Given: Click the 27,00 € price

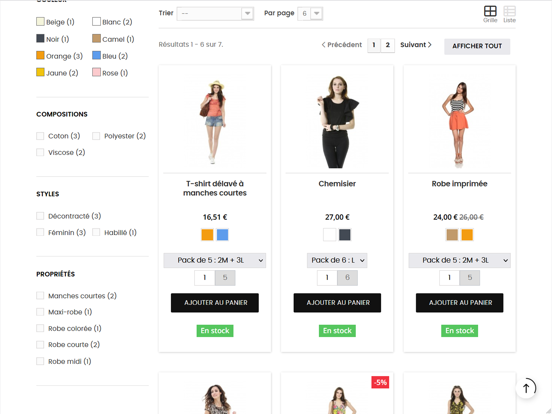Looking at the screenshot, I should (x=337, y=217).
